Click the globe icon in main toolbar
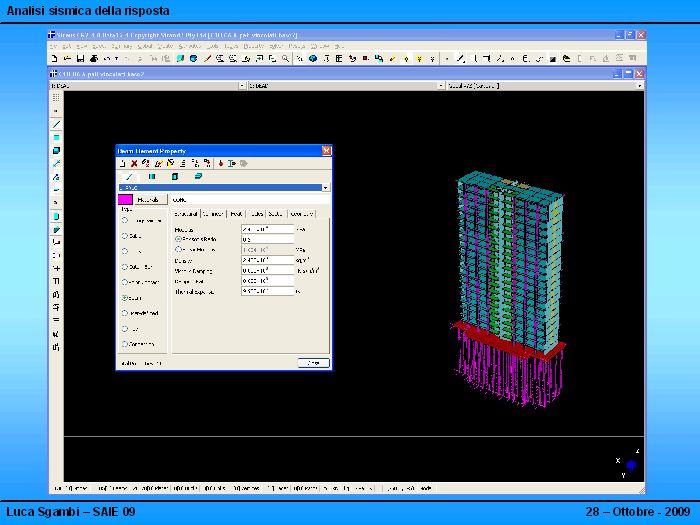Image resolution: width=700 pixels, height=525 pixels. [312, 59]
